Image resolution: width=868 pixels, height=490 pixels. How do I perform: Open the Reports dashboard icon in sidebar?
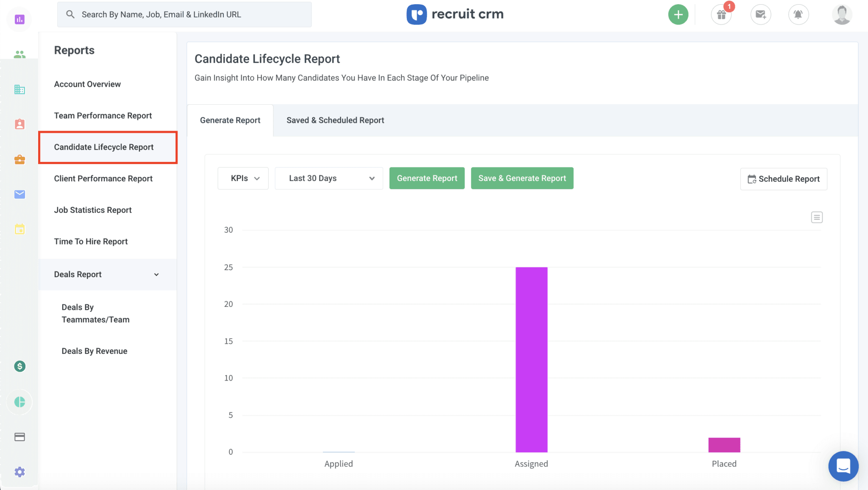pos(19,19)
